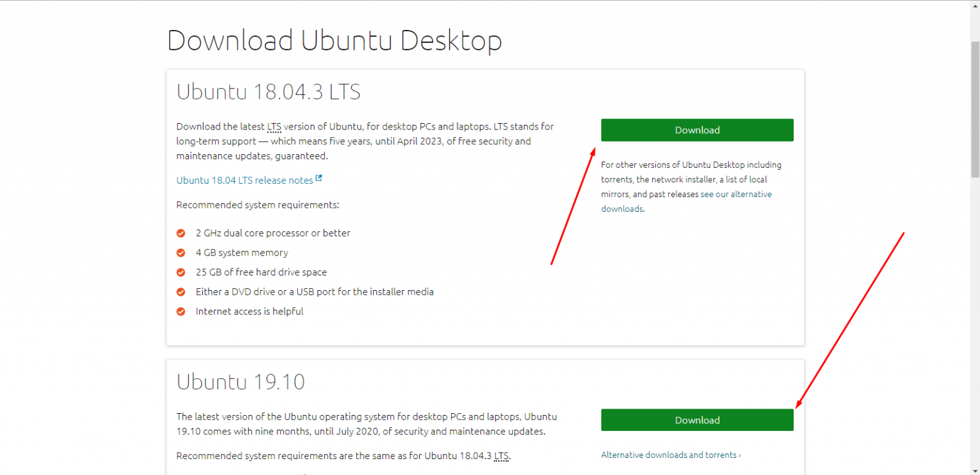Click the checkmark icon beside '4 GB system memory'
Image resolution: width=980 pixels, height=475 pixels.
181,252
